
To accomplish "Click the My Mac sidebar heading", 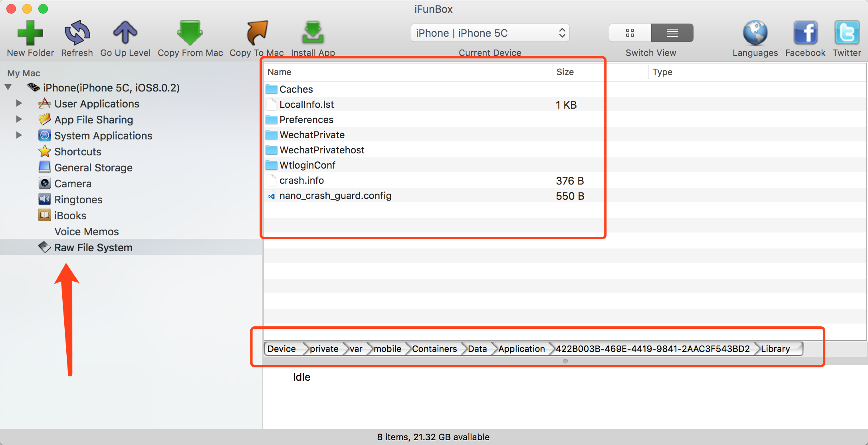I will [x=24, y=73].
